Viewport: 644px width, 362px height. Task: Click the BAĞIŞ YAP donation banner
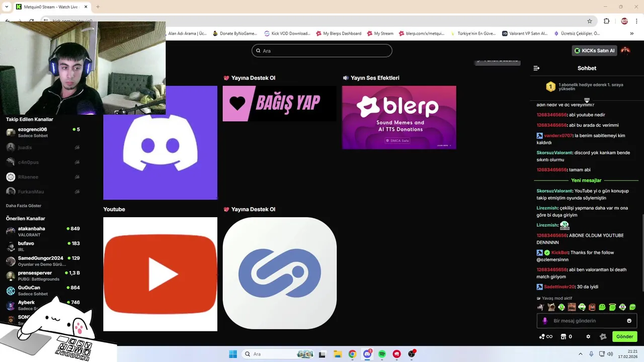pos(279,103)
